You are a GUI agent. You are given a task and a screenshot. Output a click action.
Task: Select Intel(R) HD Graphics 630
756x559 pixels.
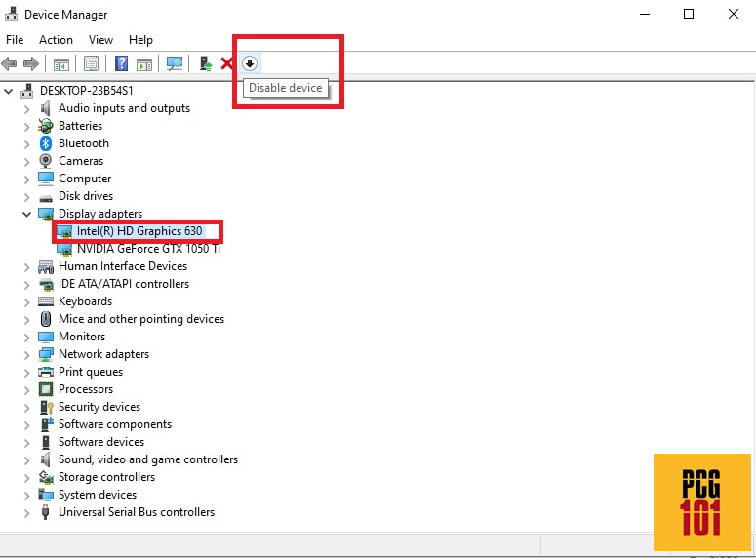point(139,231)
